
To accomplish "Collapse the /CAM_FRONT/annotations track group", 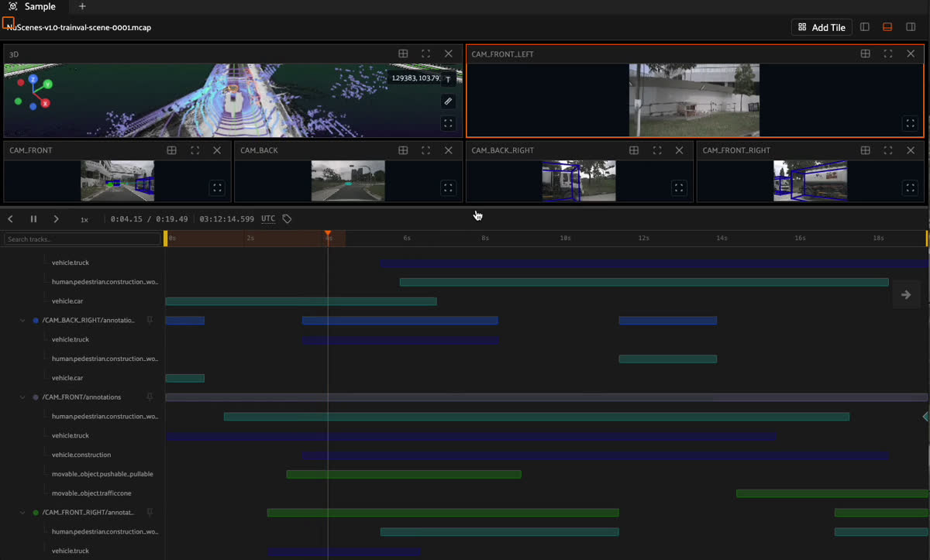I will pyautogui.click(x=22, y=397).
